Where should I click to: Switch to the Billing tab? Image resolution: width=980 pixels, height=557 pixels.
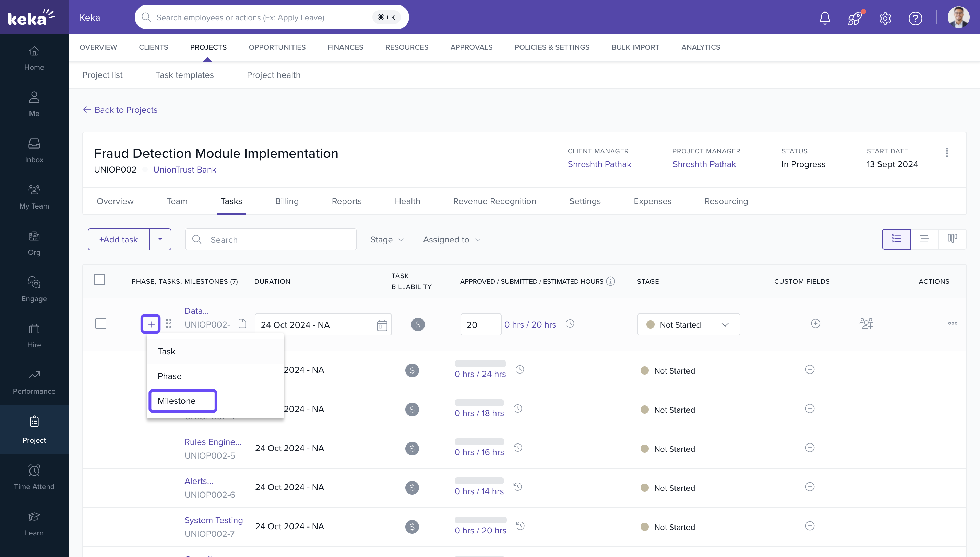286,201
